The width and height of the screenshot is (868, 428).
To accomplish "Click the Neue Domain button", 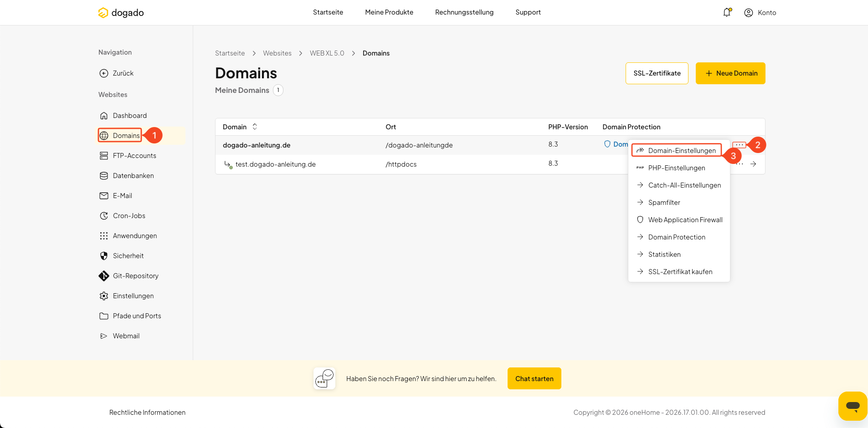I will (x=730, y=73).
